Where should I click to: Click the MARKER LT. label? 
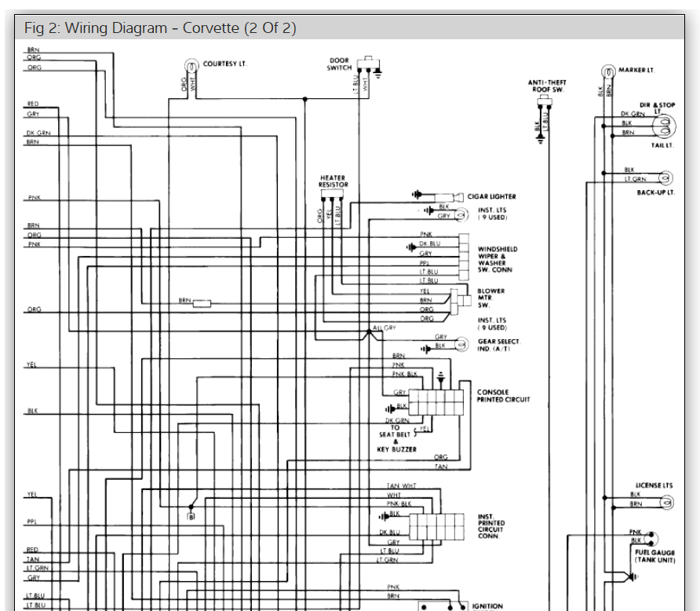click(x=636, y=70)
